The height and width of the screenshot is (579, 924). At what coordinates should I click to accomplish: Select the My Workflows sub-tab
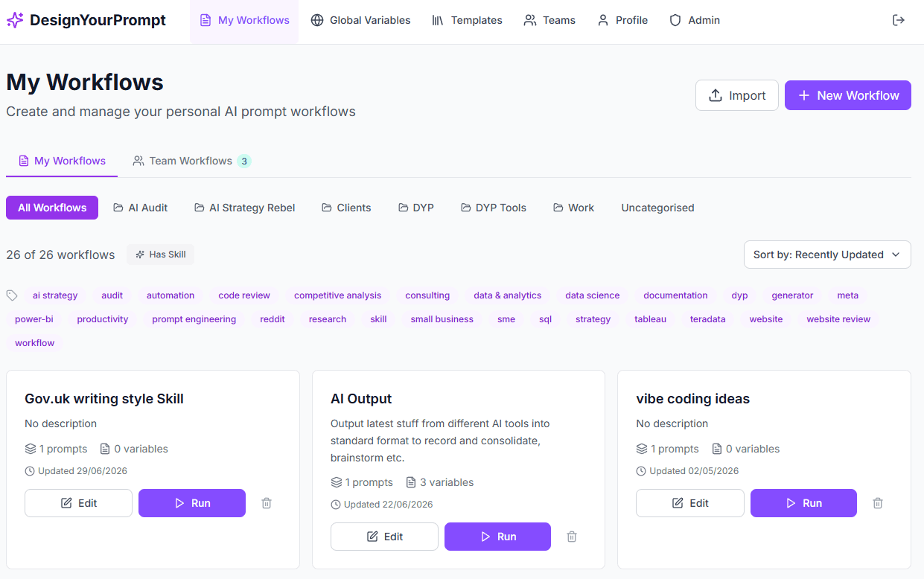coord(62,161)
